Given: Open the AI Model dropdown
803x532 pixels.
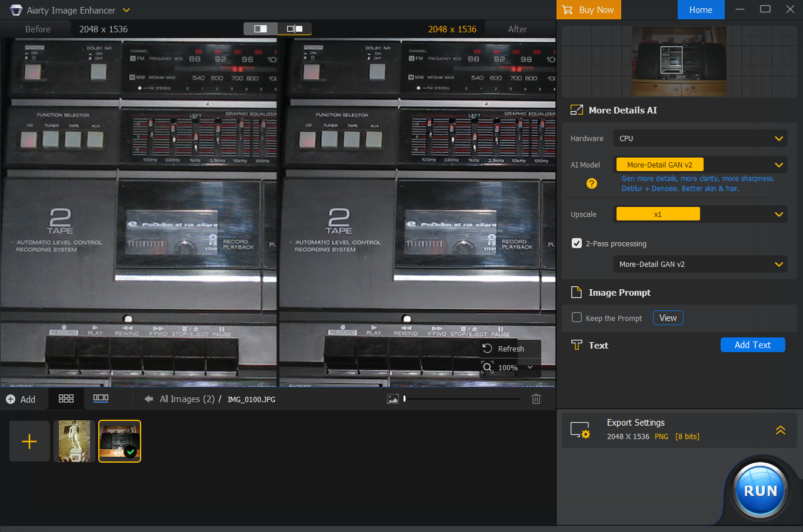Looking at the screenshot, I should [x=699, y=165].
